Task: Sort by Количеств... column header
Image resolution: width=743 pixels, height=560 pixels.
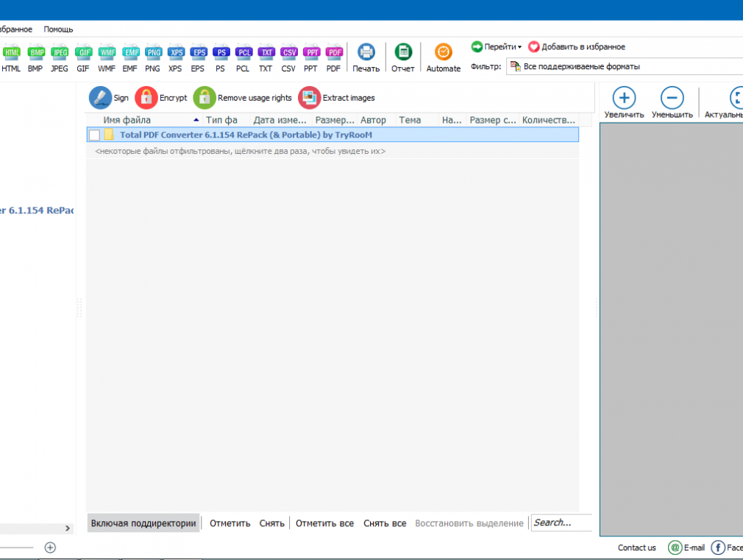Action: [549, 120]
